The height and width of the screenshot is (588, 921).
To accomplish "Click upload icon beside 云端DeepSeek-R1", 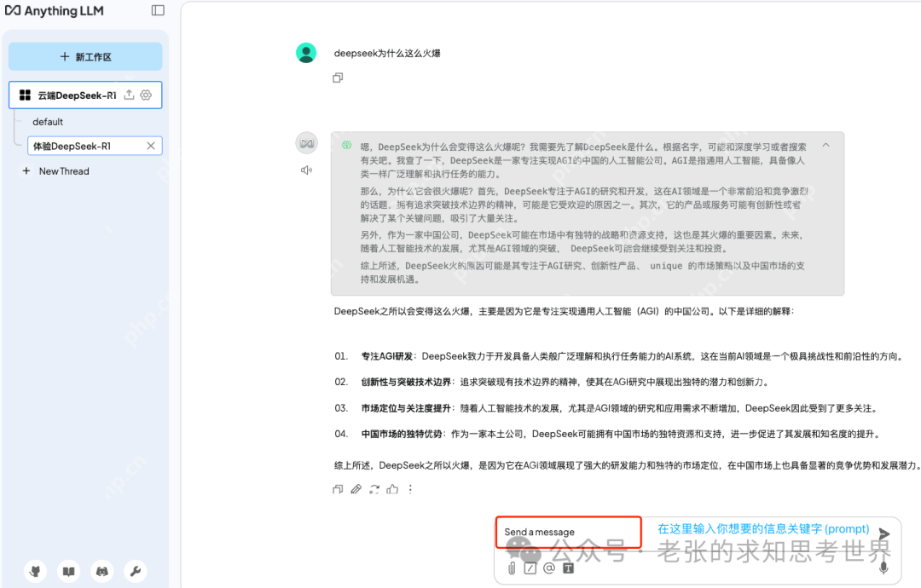I will point(130,95).
